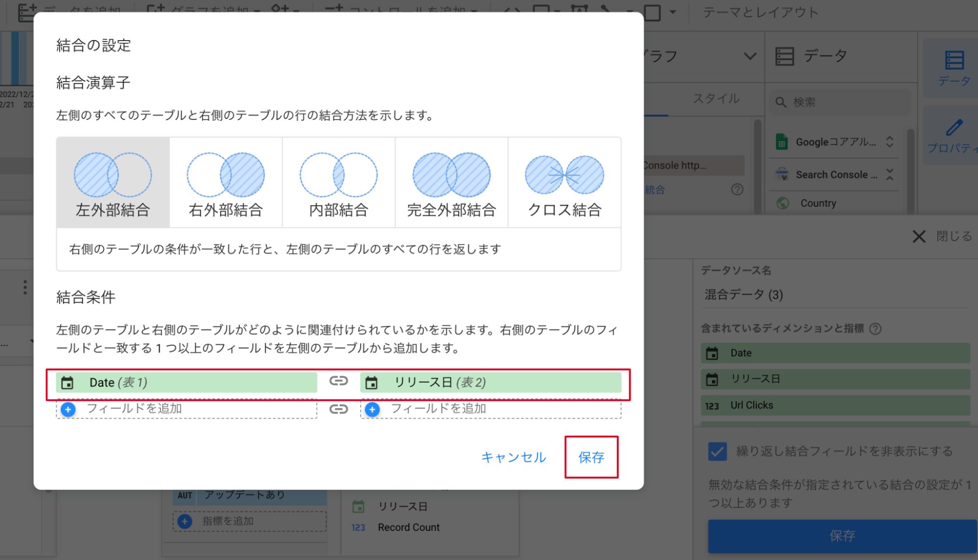Choose the クロス結合 join icon

564,175
